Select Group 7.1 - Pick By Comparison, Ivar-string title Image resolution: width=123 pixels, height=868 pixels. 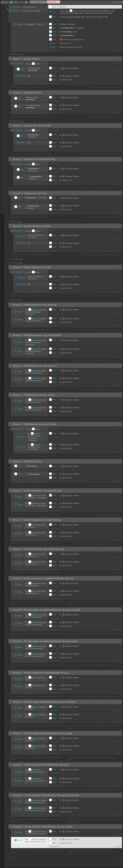[37, 491]
